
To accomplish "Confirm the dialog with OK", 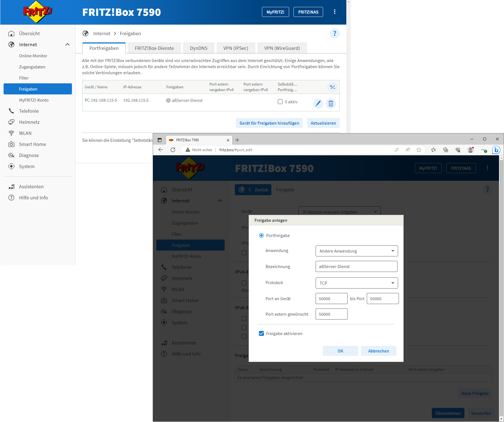I will (x=341, y=351).
